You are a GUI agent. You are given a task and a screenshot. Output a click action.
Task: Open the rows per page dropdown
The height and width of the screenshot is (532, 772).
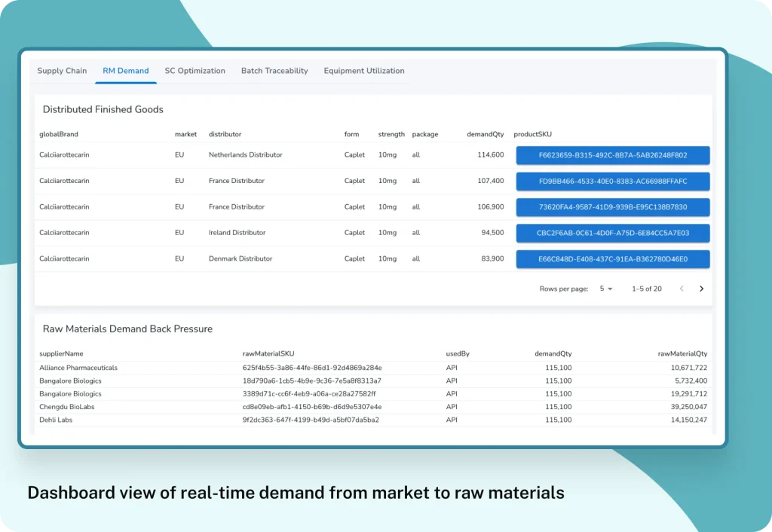pyautogui.click(x=606, y=289)
